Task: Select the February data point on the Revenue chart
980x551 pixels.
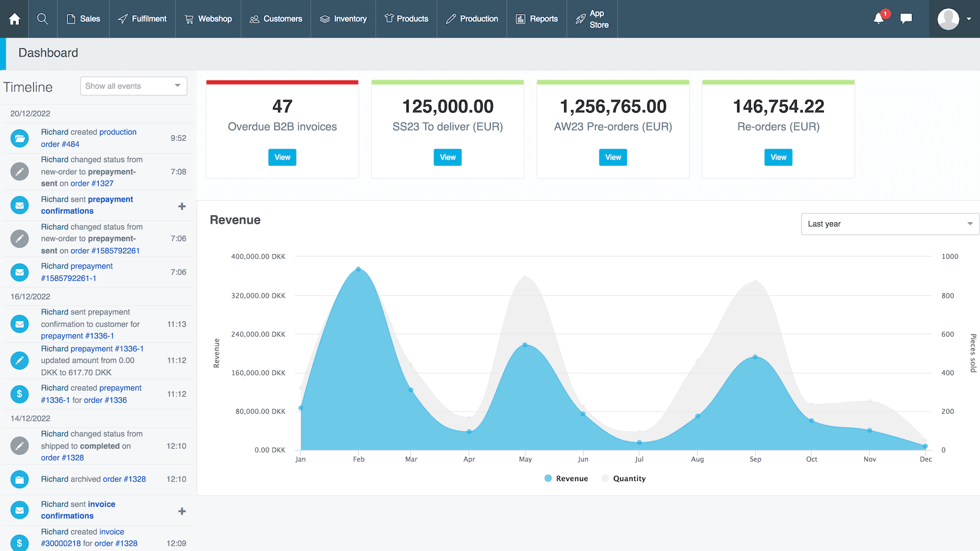Action: coord(358,268)
